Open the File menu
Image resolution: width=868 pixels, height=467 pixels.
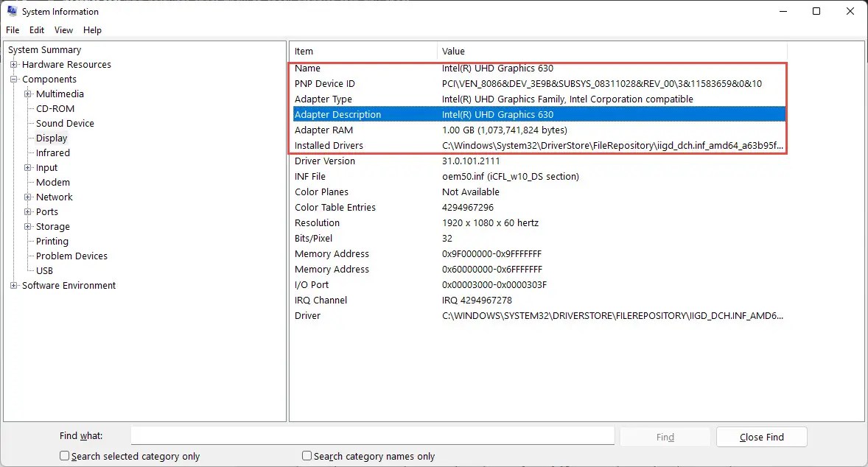pyautogui.click(x=12, y=30)
